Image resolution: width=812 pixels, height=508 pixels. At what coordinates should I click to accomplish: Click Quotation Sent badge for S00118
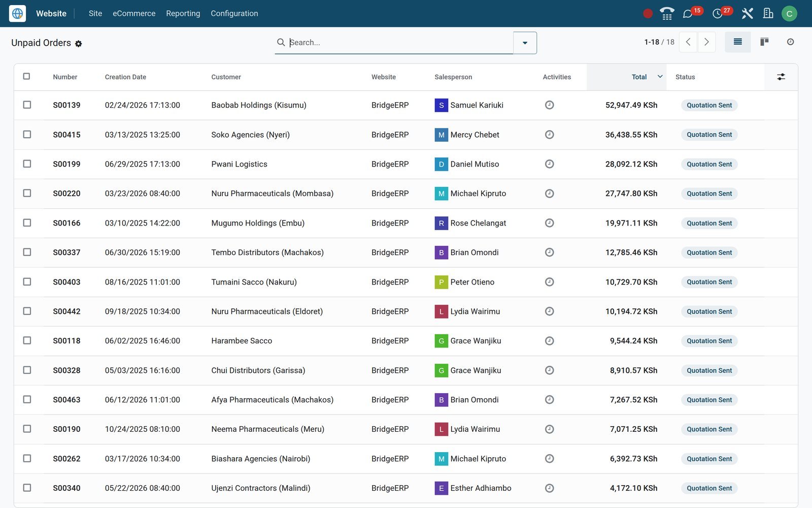(x=709, y=341)
